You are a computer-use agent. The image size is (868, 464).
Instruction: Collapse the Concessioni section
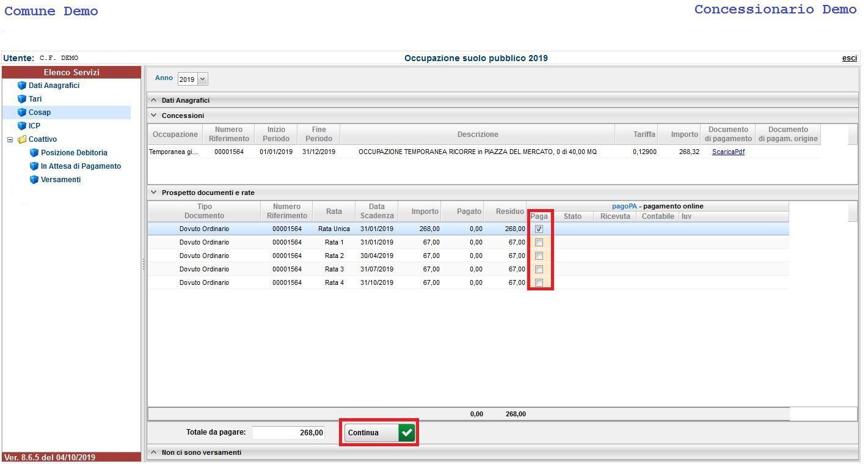[154, 116]
